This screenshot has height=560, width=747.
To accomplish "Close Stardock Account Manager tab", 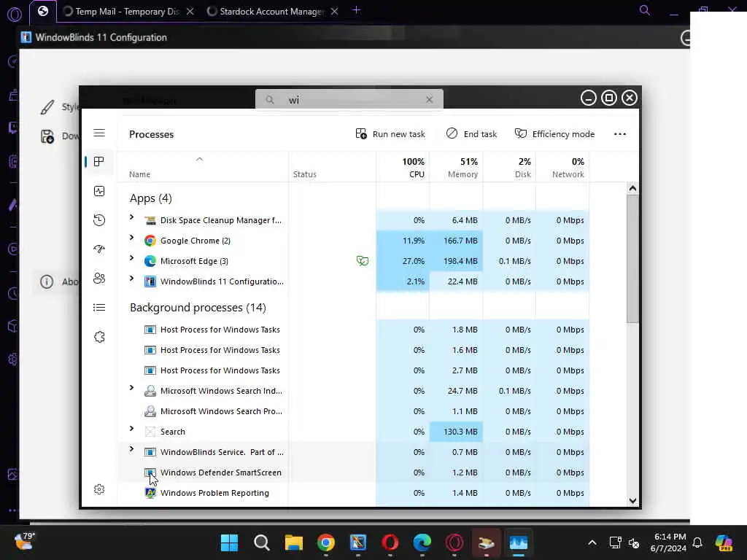I will point(334,12).
